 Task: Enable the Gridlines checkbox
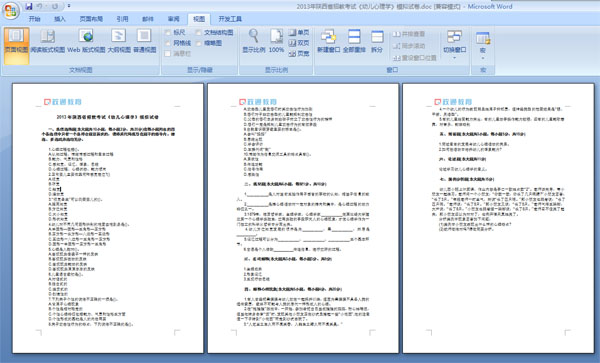[x=168, y=43]
